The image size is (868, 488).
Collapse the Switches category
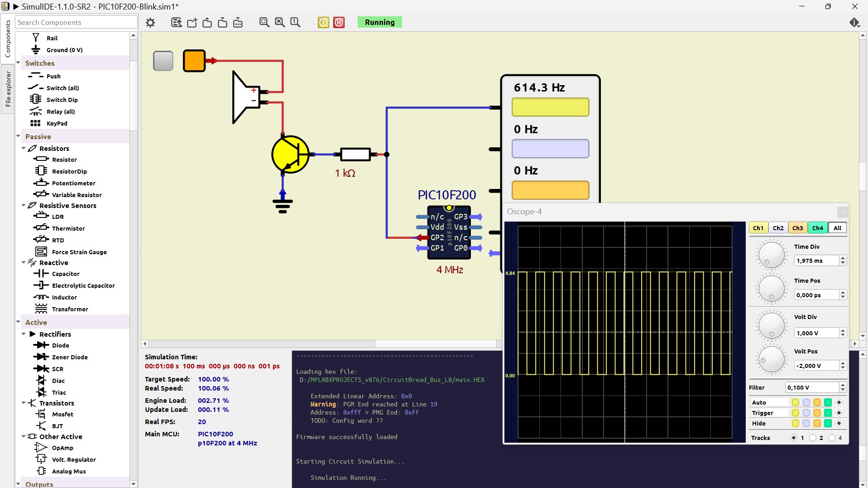18,63
